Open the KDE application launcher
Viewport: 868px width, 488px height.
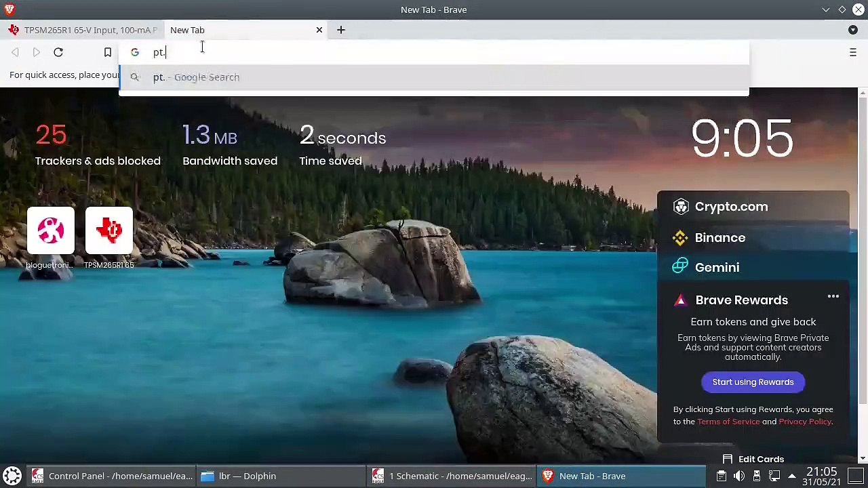[12, 476]
